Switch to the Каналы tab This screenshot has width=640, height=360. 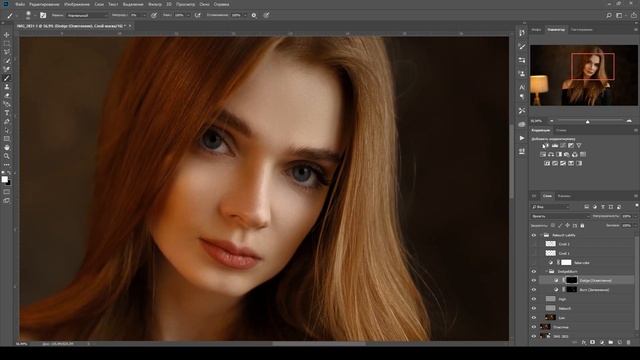pyautogui.click(x=564, y=196)
